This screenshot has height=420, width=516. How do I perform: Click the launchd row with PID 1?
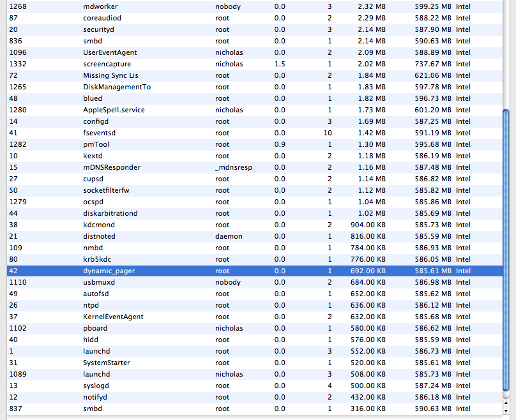[255, 352]
